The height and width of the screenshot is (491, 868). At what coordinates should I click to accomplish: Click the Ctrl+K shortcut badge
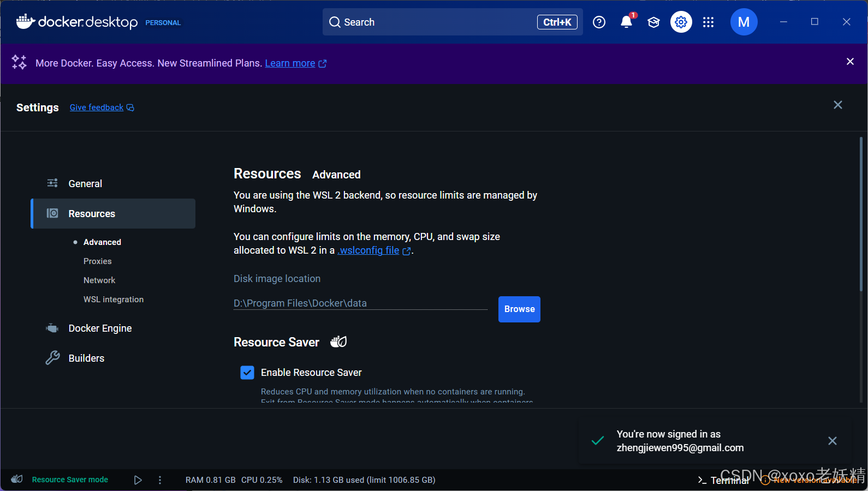click(x=557, y=22)
